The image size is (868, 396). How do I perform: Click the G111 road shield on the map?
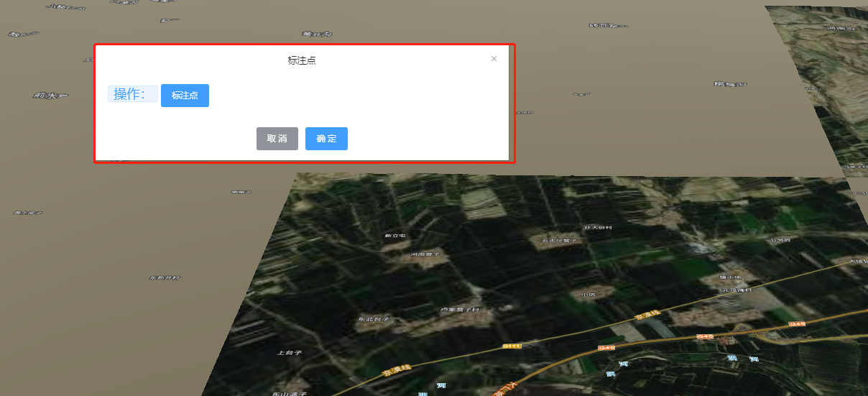511,346
